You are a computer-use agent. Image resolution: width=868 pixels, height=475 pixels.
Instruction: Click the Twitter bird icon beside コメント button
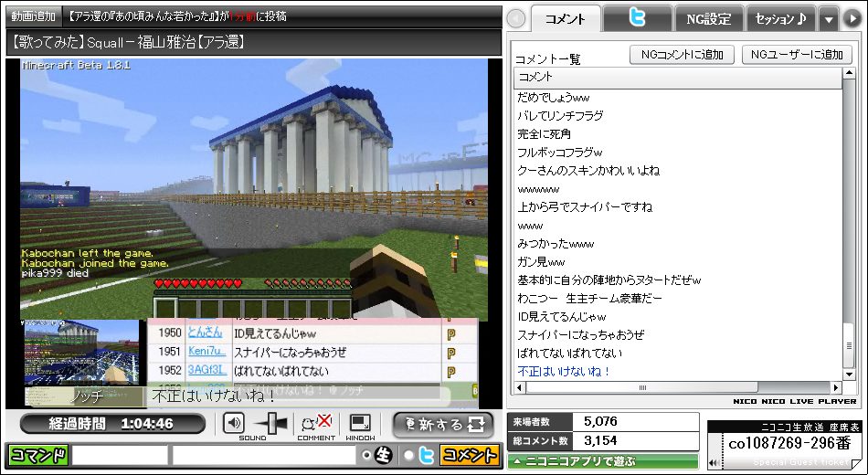(427, 456)
